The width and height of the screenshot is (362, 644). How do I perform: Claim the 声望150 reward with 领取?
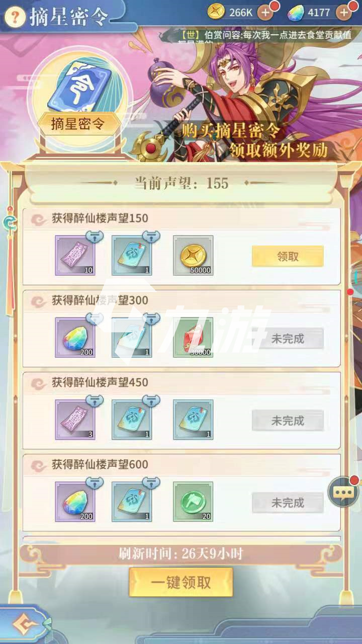(288, 256)
